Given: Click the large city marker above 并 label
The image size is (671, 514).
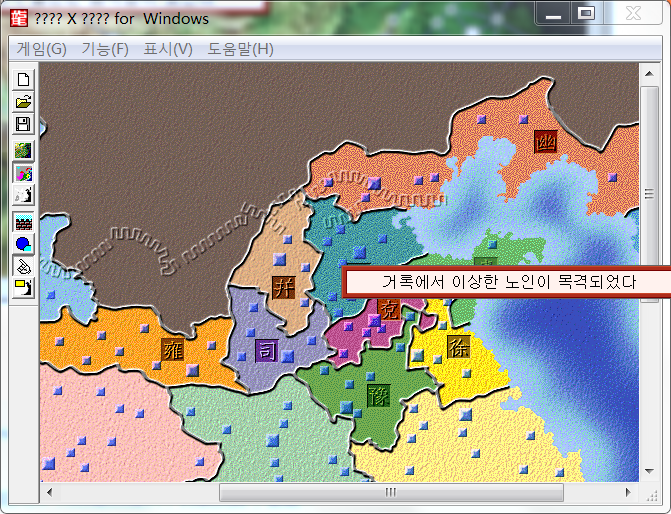Looking at the screenshot, I should click(279, 259).
